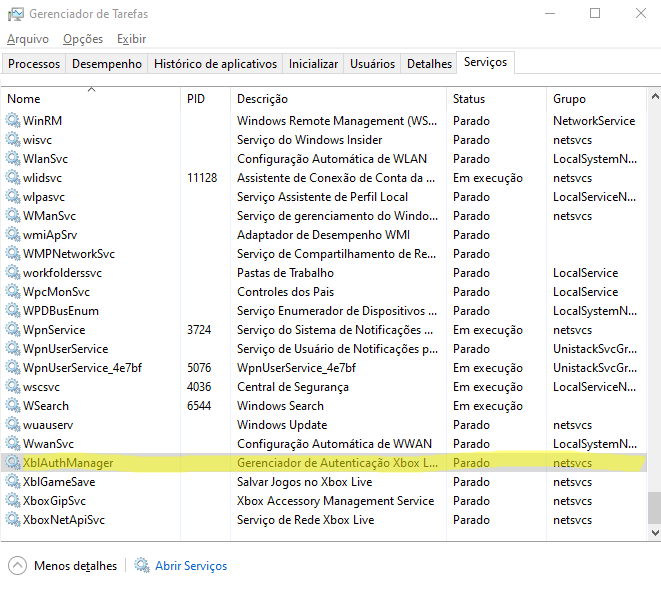Open the Exibir menu
661x590 pixels.
pyautogui.click(x=132, y=39)
